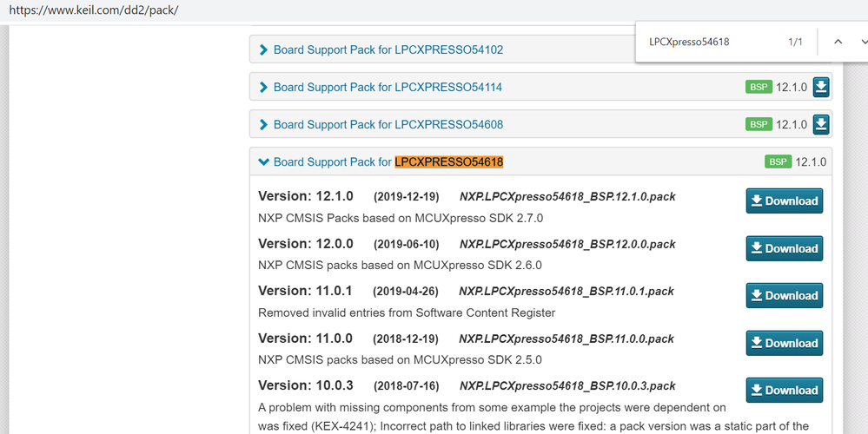Select file name NXP.LPCXpresso54618_BSP.11.0.0.pack
868x434 pixels.
(567, 339)
